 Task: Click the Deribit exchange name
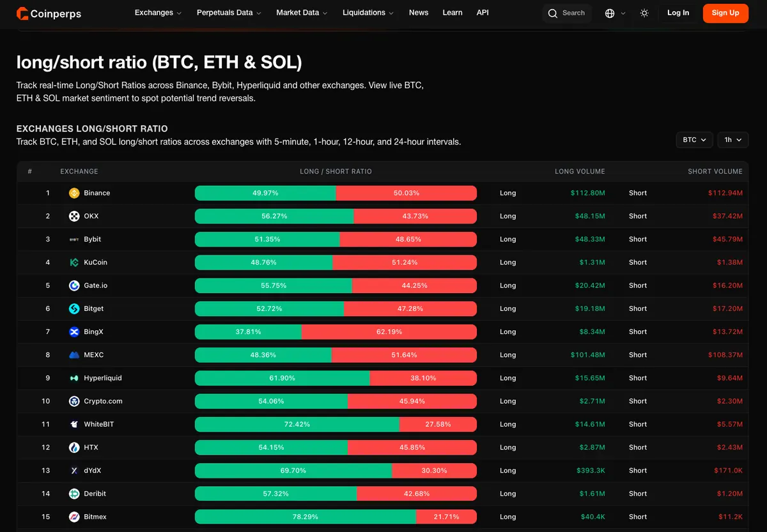(95, 494)
